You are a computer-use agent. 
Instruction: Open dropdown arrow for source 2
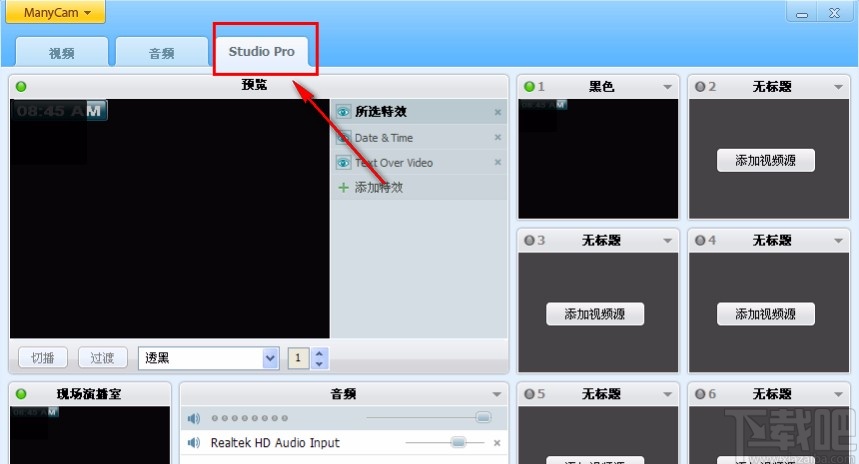pyautogui.click(x=838, y=87)
